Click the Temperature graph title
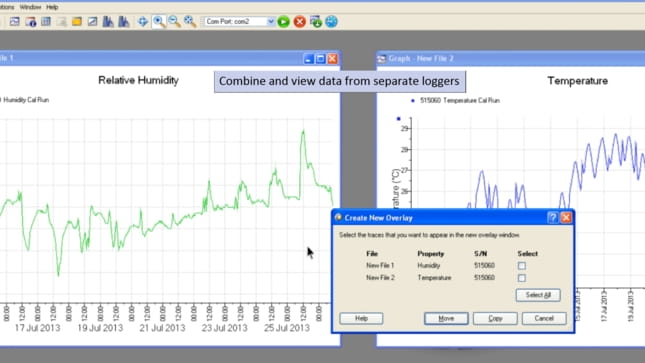Viewport: 645px width, 363px height. (x=578, y=81)
